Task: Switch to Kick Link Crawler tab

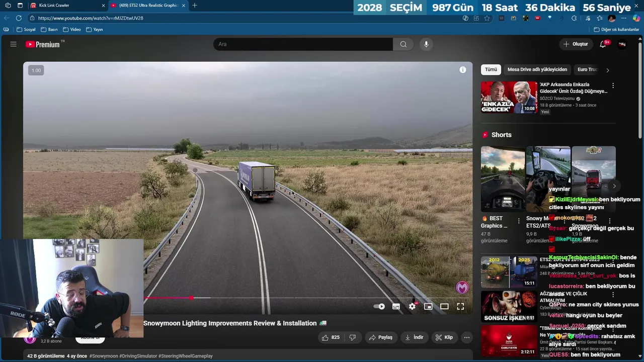Action: click(65, 6)
